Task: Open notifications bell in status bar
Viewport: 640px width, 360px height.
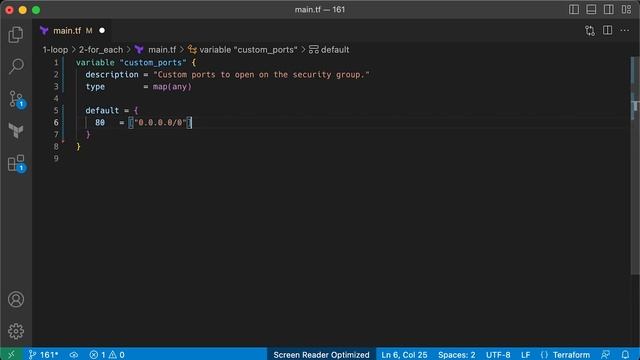Action: (625, 354)
